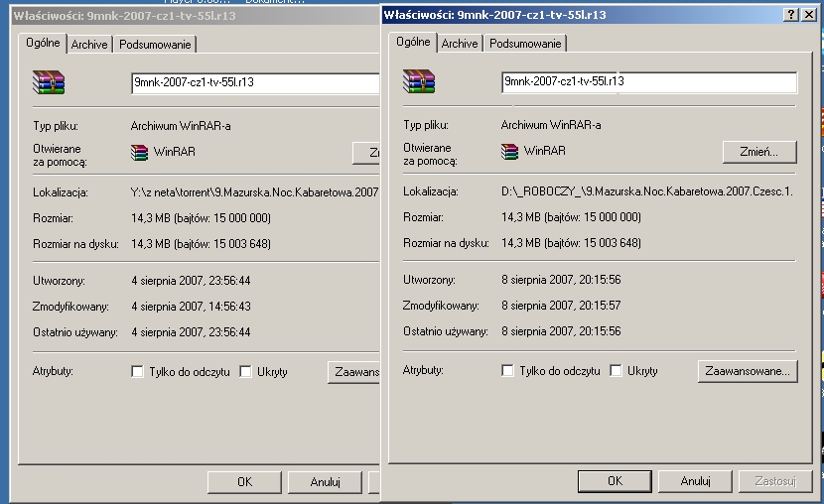Image resolution: width=824 pixels, height=504 pixels.
Task: Confirm with OK in right window
Action: 615,481
